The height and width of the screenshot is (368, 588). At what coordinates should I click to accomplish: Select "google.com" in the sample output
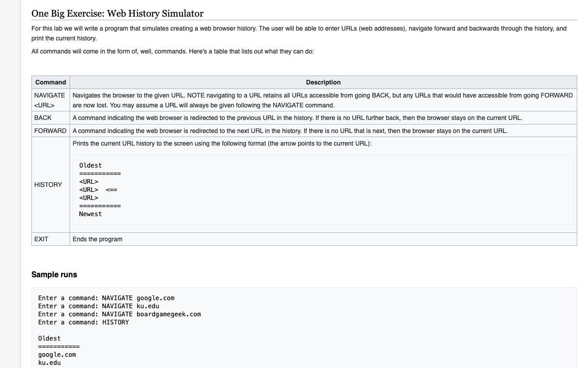pos(57,355)
